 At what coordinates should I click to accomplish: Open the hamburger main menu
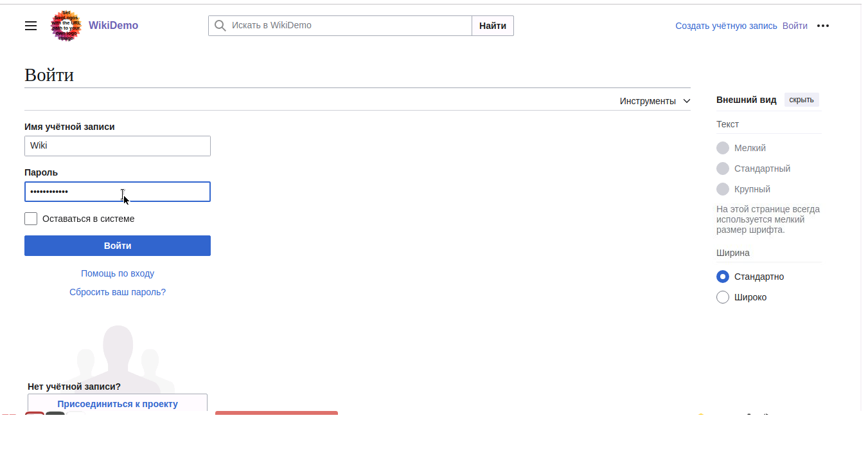(31, 26)
